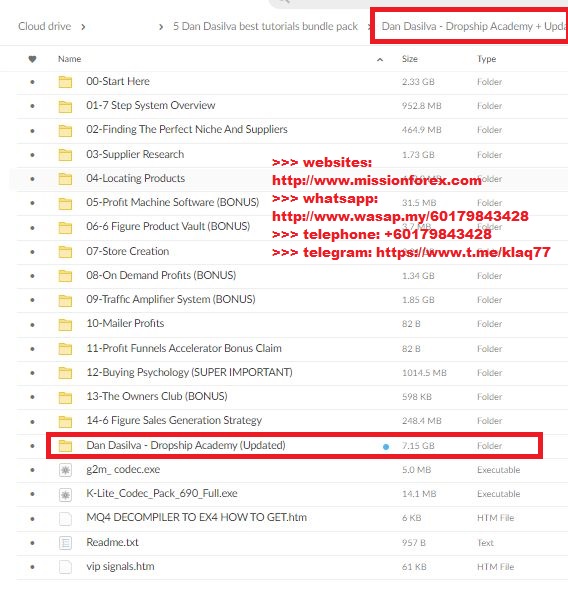Click folder icon beside 10-Mailer Profits
The width and height of the screenshot is (568, 592).
pos(65,324)
